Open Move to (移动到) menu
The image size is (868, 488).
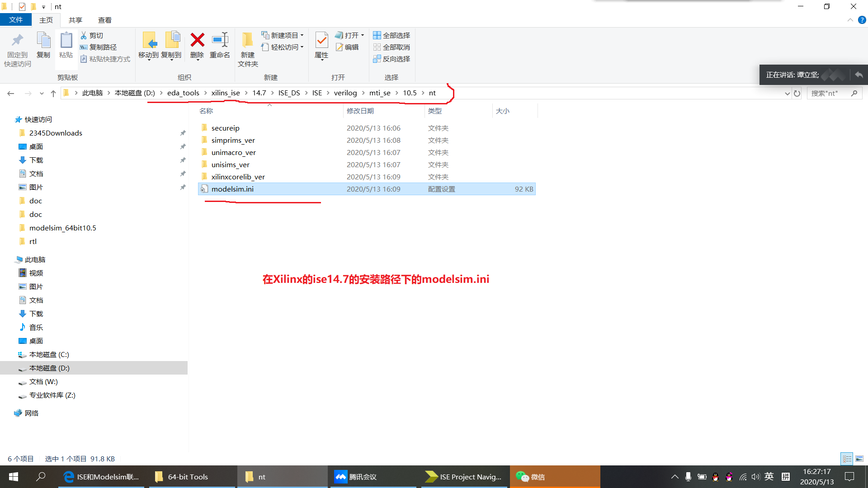pos(148,46)
